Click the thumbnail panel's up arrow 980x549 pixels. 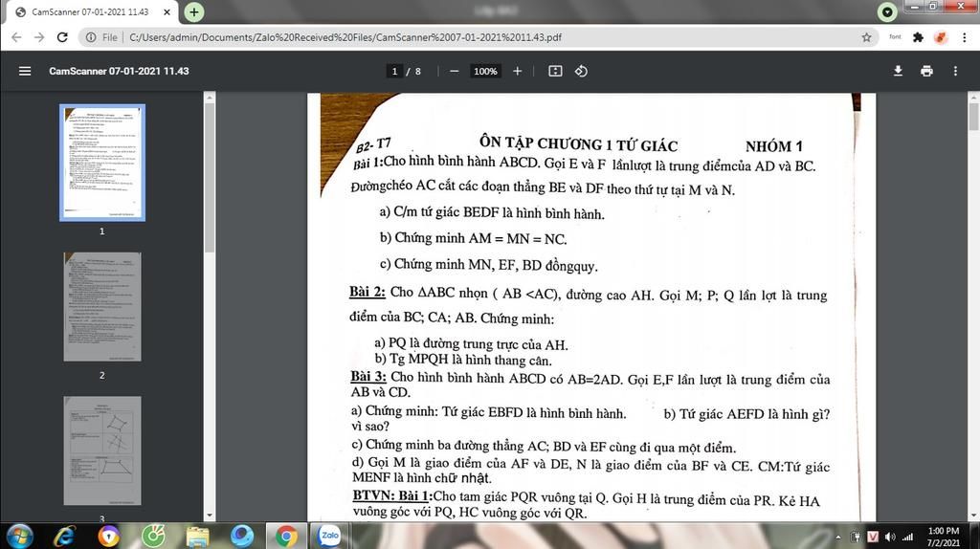tap(210, 98)
